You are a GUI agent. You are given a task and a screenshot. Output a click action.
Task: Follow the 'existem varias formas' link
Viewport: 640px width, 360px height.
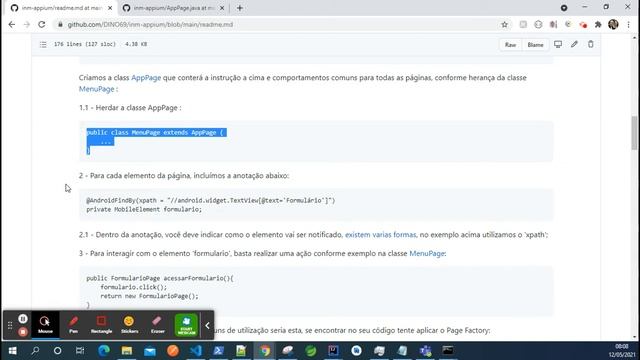click(380, 235)
